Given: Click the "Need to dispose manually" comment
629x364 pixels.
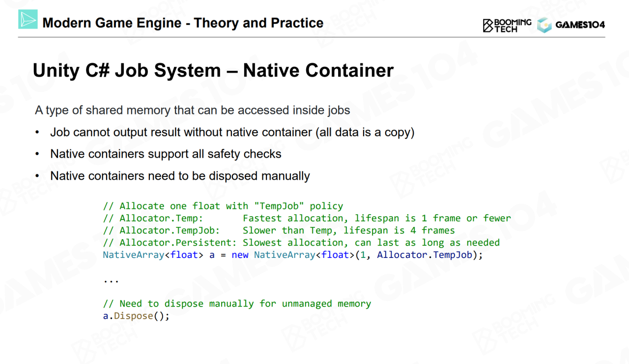Looking at the screenshot, I should (x=237, y=304).
